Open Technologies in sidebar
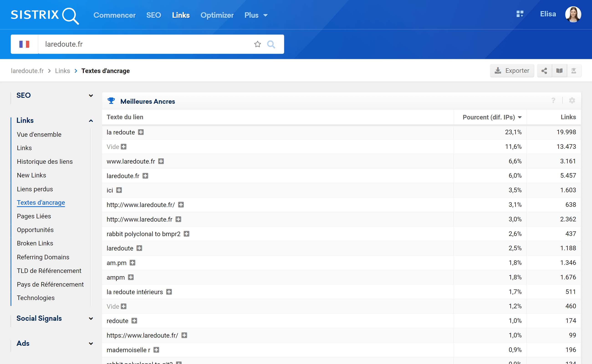 point(36,298)
